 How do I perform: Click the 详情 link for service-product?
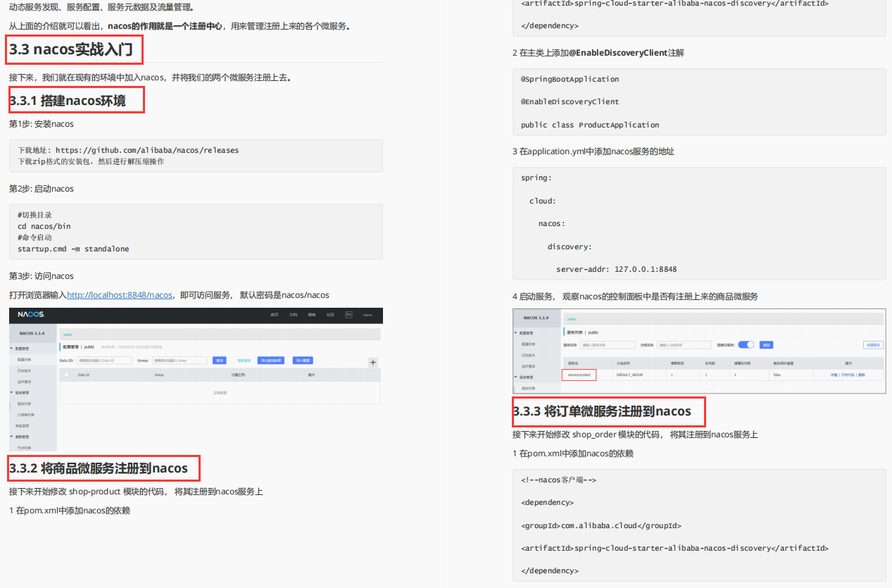pos(834,375)
